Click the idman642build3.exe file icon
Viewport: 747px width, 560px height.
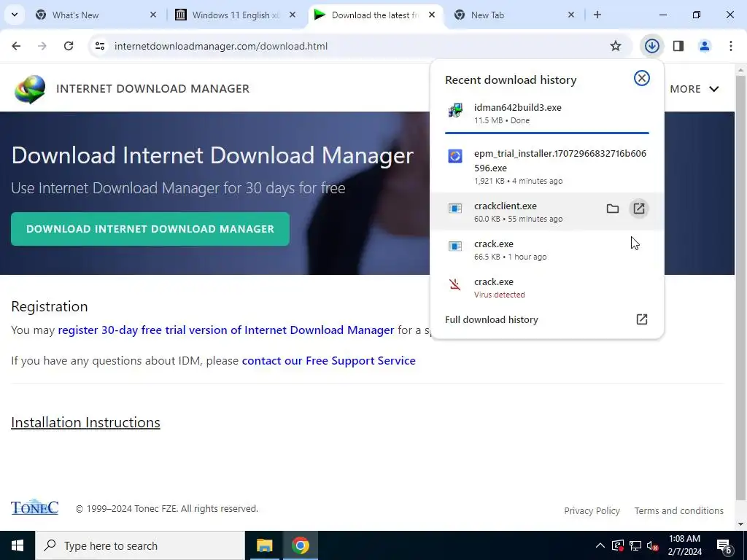coord(455,110)
